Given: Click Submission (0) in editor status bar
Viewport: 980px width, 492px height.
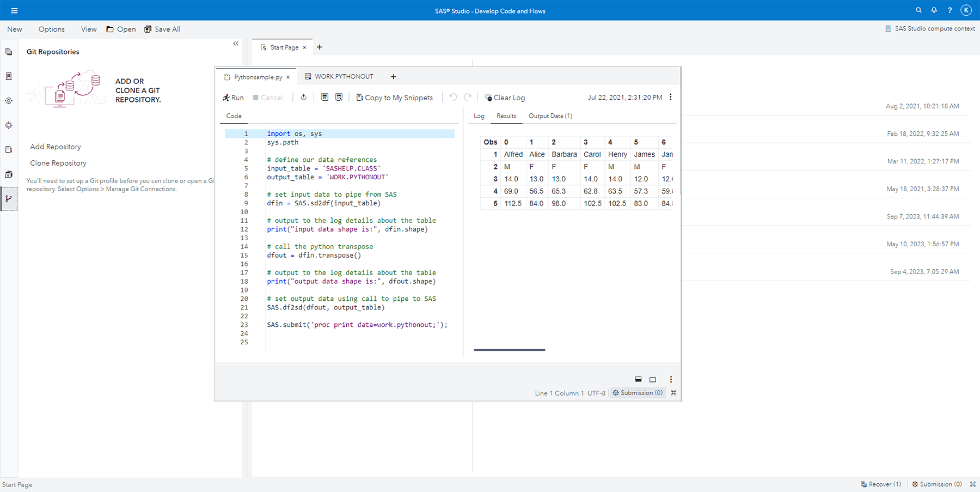Looking at the screenshot, I should [x=638, y=393].
